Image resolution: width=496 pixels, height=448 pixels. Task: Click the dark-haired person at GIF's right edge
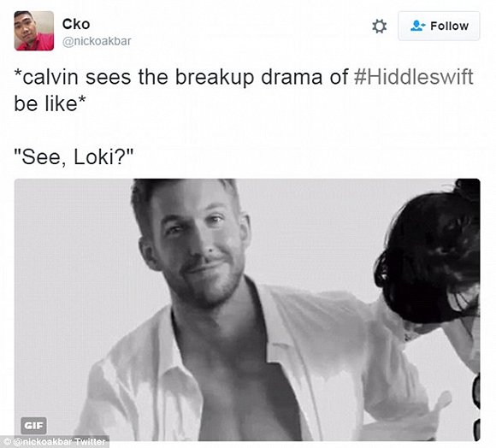[x=434, y=262]
